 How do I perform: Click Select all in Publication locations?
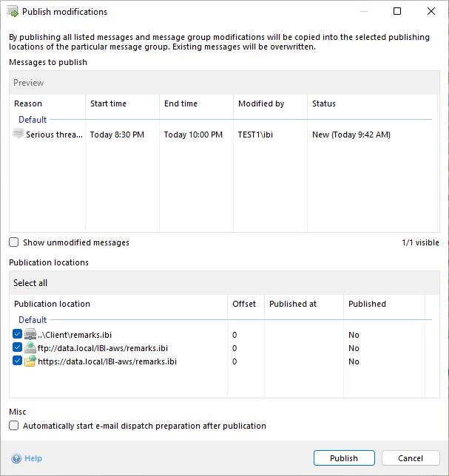click(x=30, y=283)
